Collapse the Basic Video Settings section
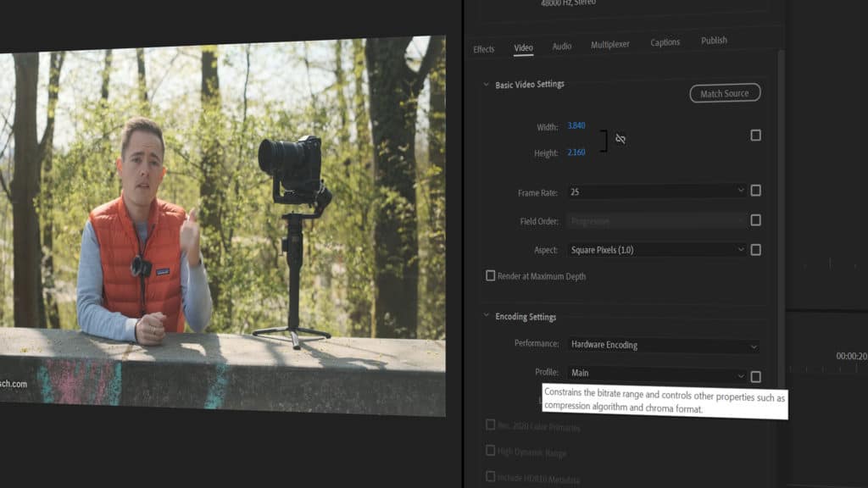 pos(486,85)
